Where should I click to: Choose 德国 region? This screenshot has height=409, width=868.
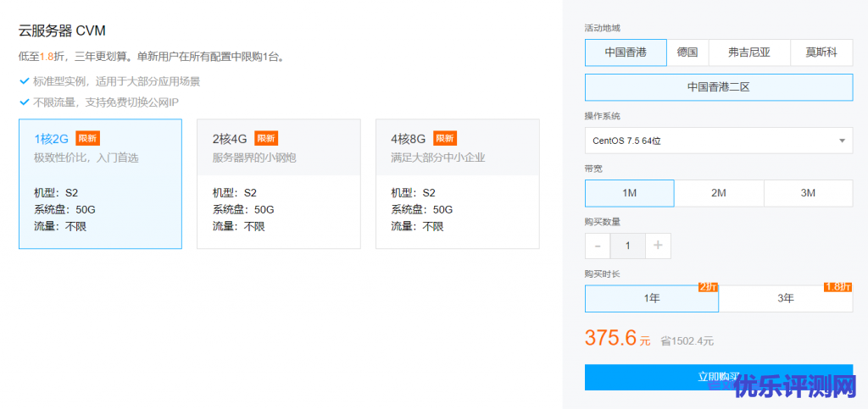pos(687,53)
